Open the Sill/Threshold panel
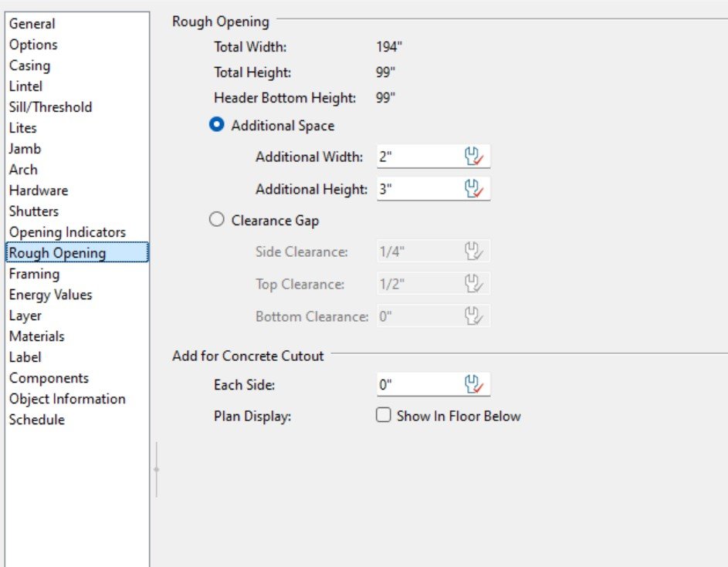This screenshot has width=728, height=567. 50,107
